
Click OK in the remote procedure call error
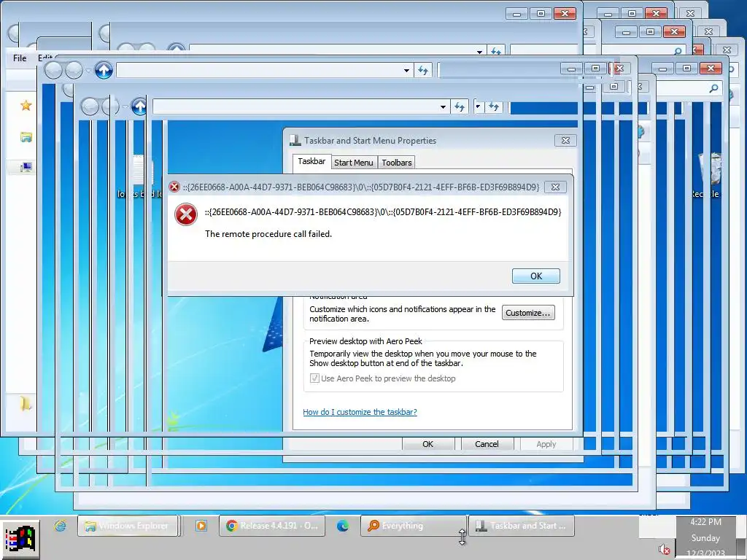pos(536,276)
